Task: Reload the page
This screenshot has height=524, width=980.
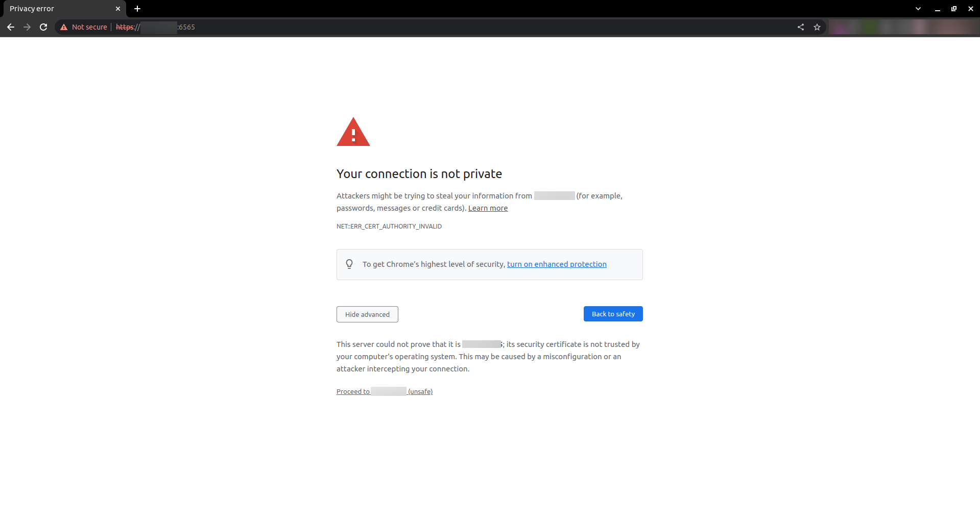Action: point(43,27)
